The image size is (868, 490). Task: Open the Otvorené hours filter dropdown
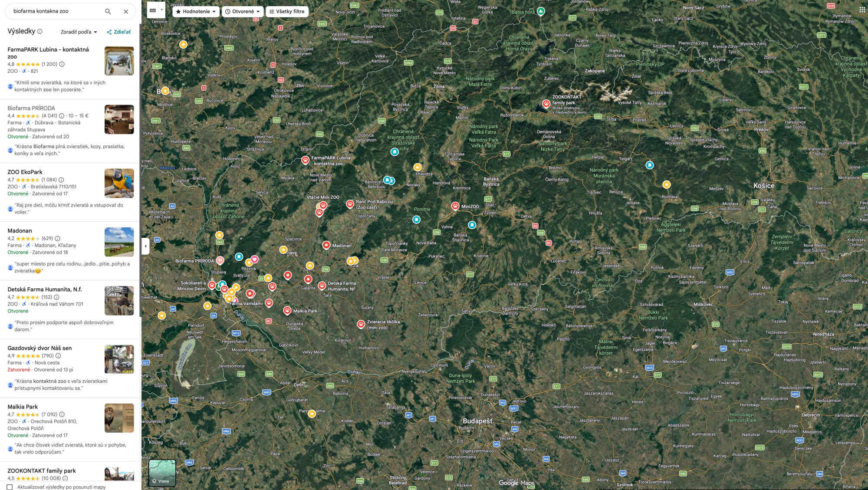(x=243, y=12)
